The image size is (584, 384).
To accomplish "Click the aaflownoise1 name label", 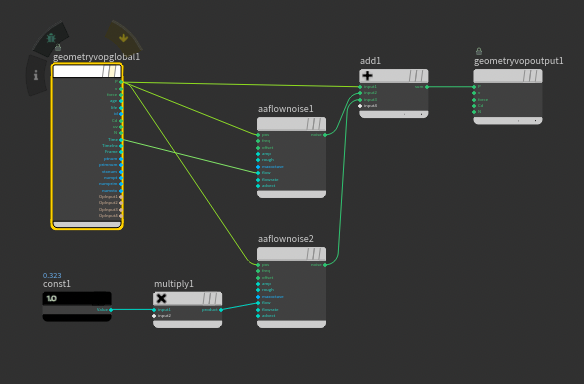I will pos(286,109).
